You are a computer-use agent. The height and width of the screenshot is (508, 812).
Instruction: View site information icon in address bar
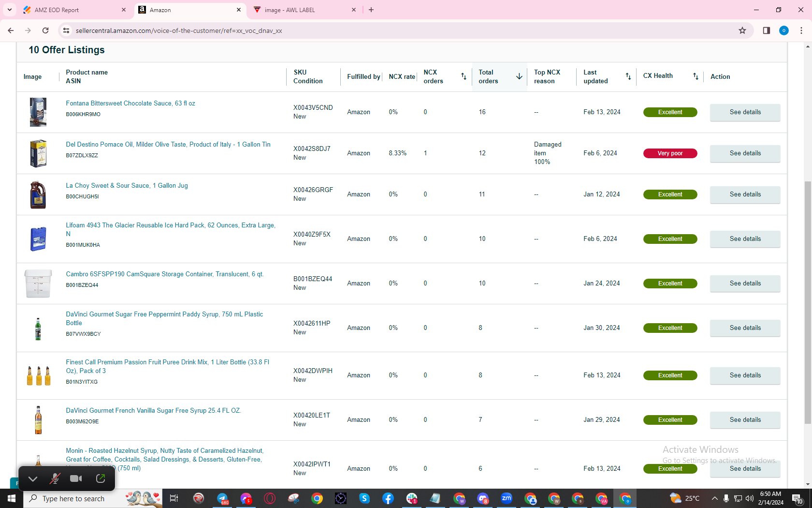click(66, 30)
